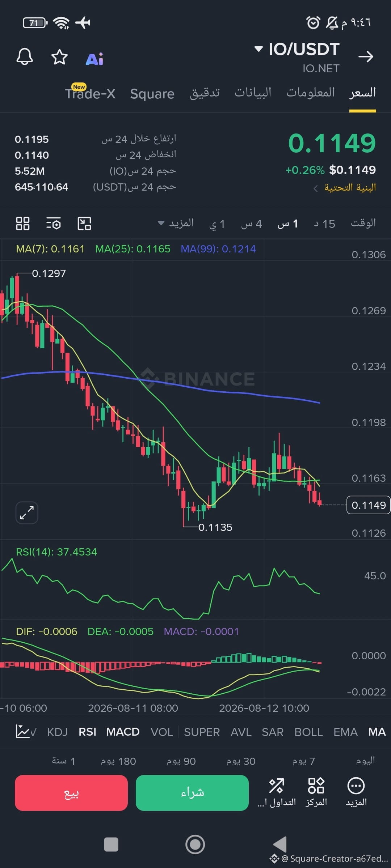Tap the DIF: -0.0006 label
This screenshot has height=868, width=391.
[x=47, y=631]
